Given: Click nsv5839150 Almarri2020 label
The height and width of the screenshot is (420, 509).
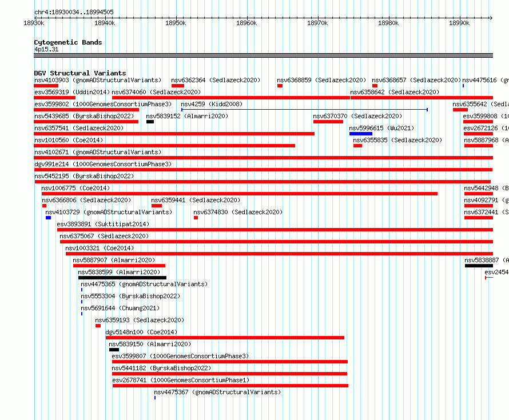Looking at the screenshot, I should [x=150, y=344].
